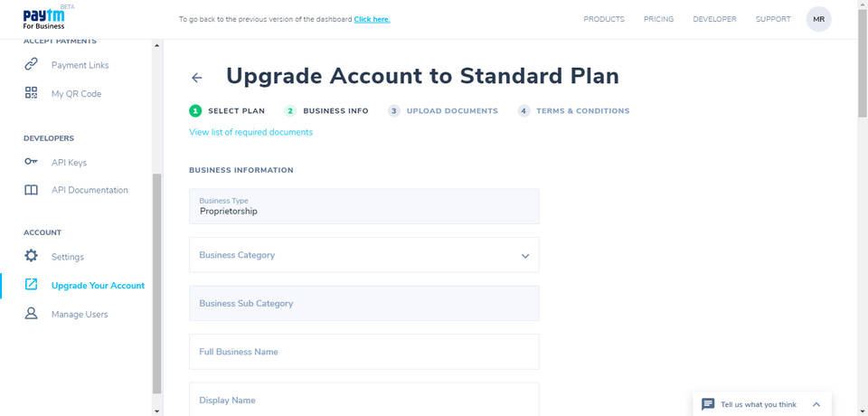
Task: Click the Settings gear icon
Action: 32,257
